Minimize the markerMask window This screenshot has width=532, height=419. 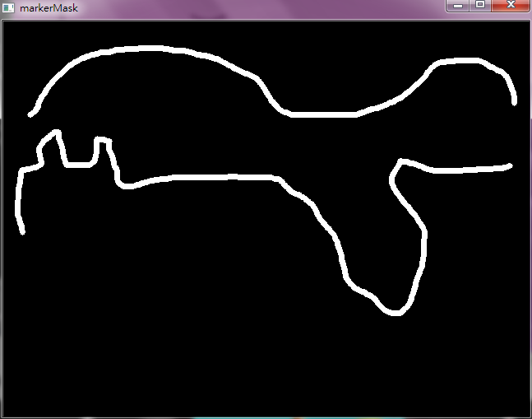pos(458,6)
